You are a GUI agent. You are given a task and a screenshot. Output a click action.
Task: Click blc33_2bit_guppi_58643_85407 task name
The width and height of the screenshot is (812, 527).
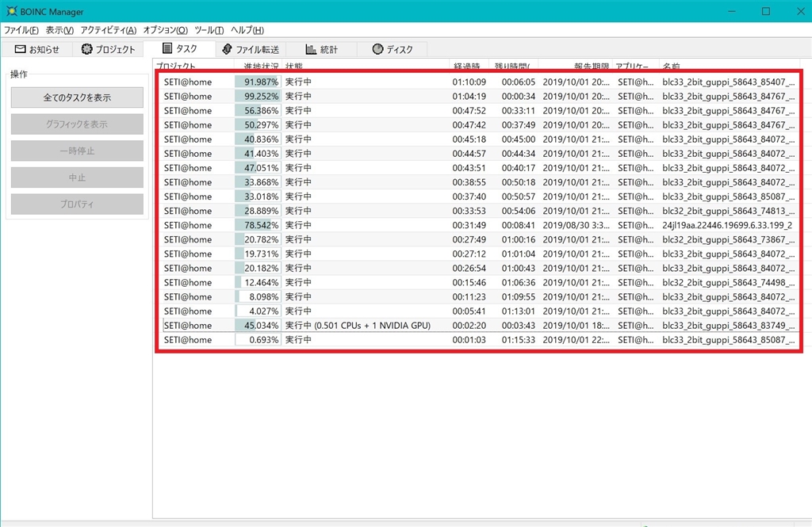click(x=728, y=82)
